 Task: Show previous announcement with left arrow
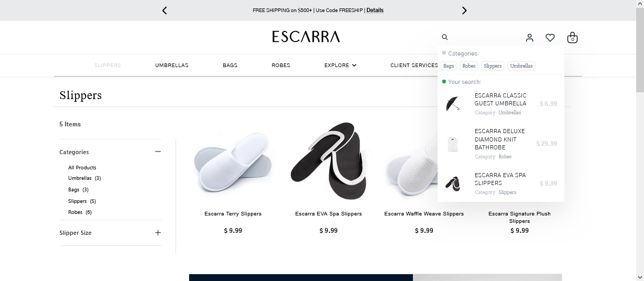pyautogui.click(x=165, y=10)
